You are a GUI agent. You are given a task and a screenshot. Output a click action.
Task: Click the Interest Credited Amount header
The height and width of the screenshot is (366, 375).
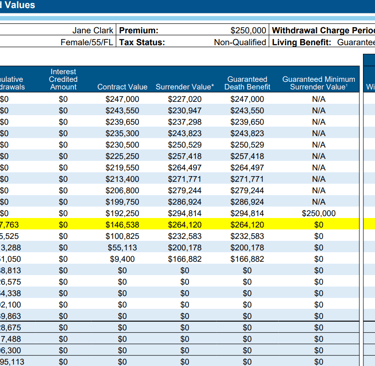click(63, 79)
